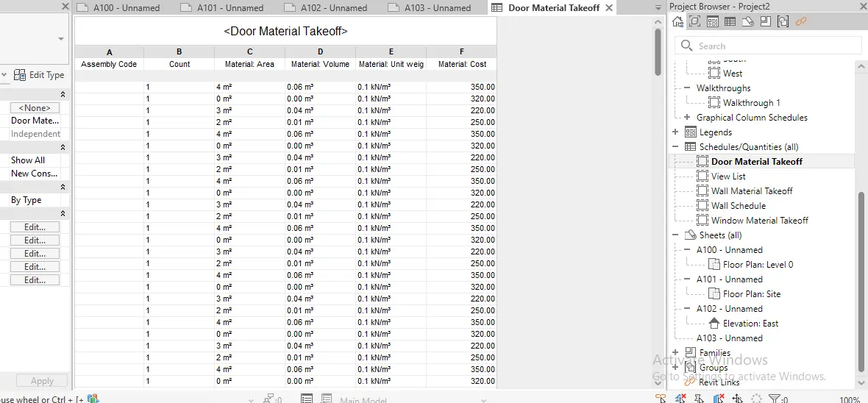The height and width of the screenshot is (403, 868).
Task: Click the project view home icon in Project Browser
Action: [x=677, y=22]
